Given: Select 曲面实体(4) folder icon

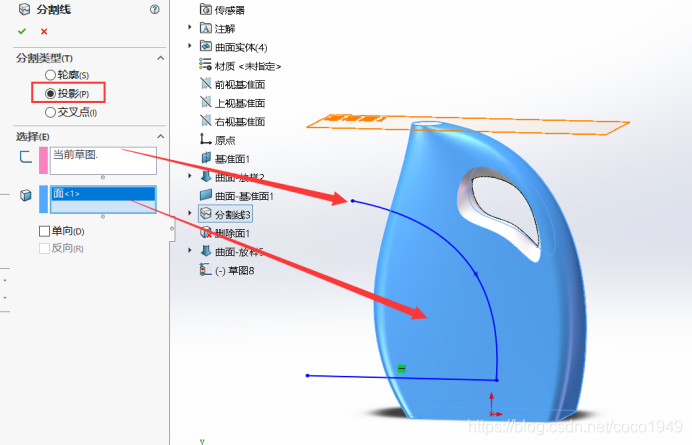Looking at the screenshot, I should [x=206, y=46].
